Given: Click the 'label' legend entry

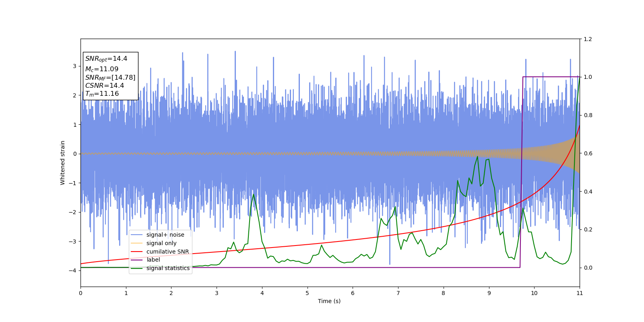Looking at the screenshot, I should 153,260.
